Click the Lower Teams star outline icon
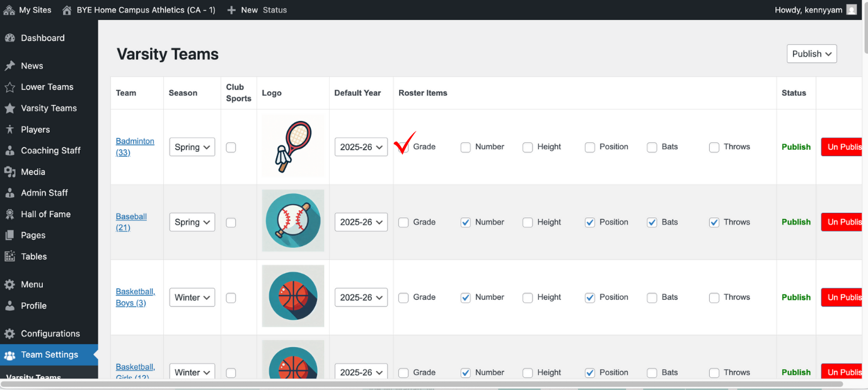 tap(9, 87)
